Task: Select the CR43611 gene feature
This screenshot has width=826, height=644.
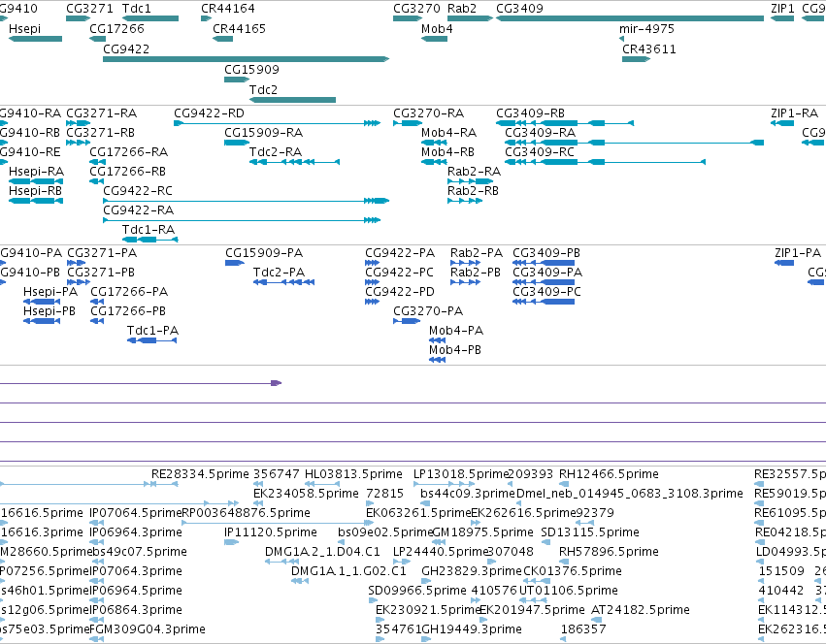Action: coord(636,59)
